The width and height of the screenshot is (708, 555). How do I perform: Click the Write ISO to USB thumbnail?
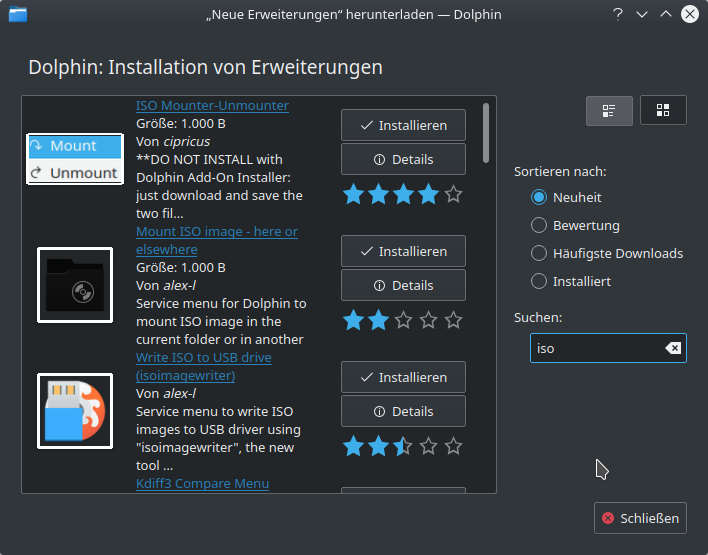click(x=74, y=410)
